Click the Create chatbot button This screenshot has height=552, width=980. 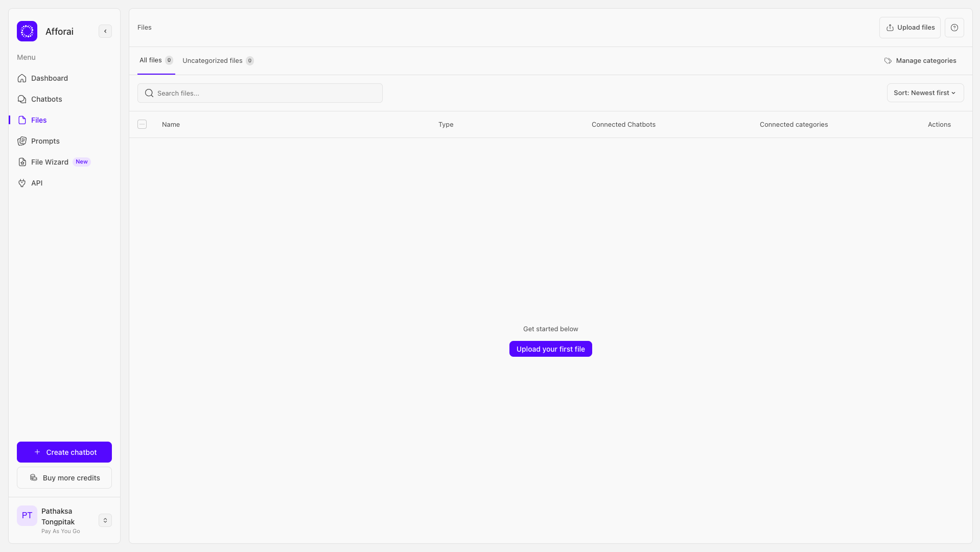tap(64, 452)
